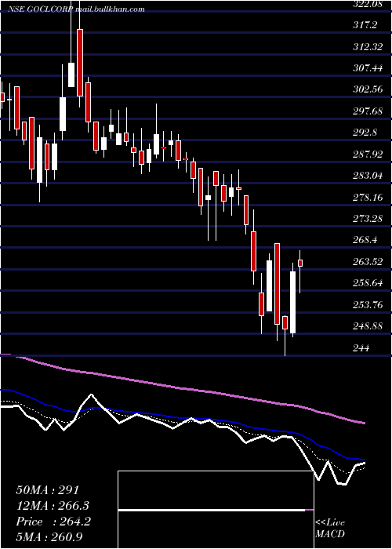The image size is (392, 549).
Task: Click the pink 50MA line
Action: tap(182, 388)
